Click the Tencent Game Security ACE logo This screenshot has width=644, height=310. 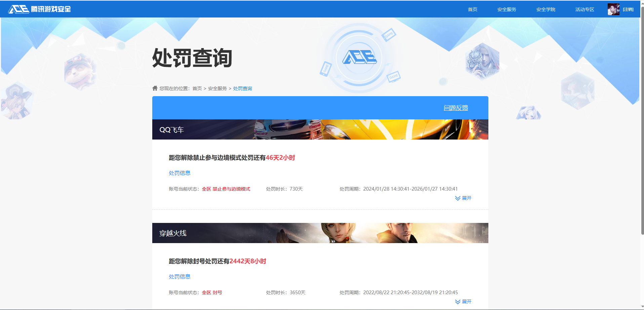(x=40, y=9)
